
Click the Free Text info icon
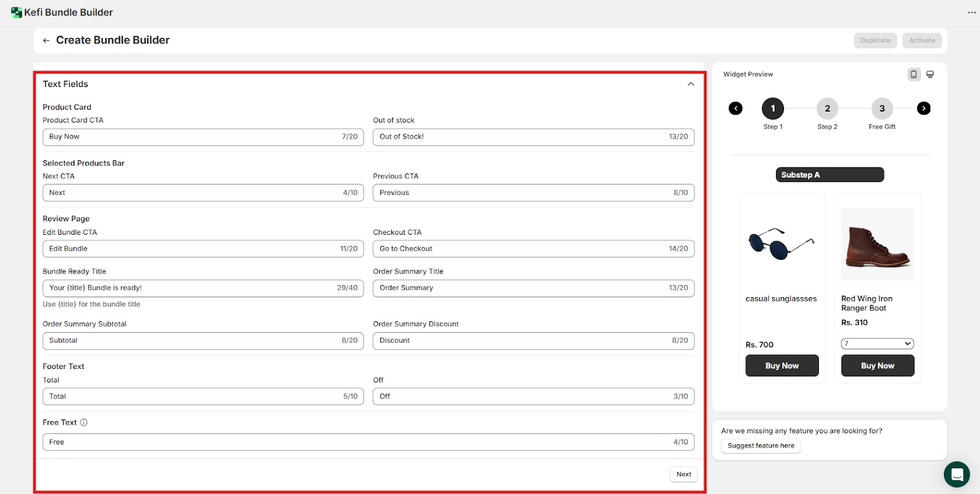tap(84, 422)
